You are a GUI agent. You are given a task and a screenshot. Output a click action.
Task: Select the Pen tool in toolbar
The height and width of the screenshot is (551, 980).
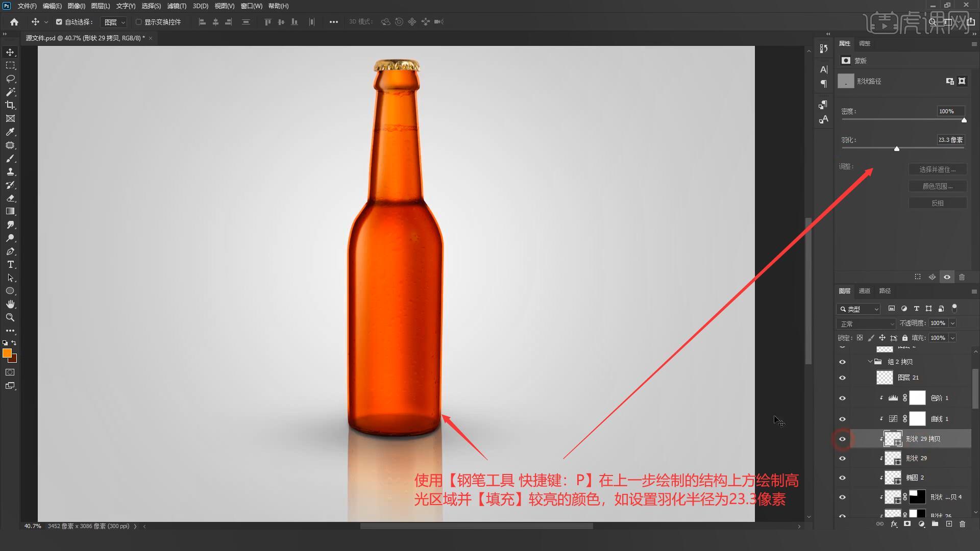tap(10, 252)
